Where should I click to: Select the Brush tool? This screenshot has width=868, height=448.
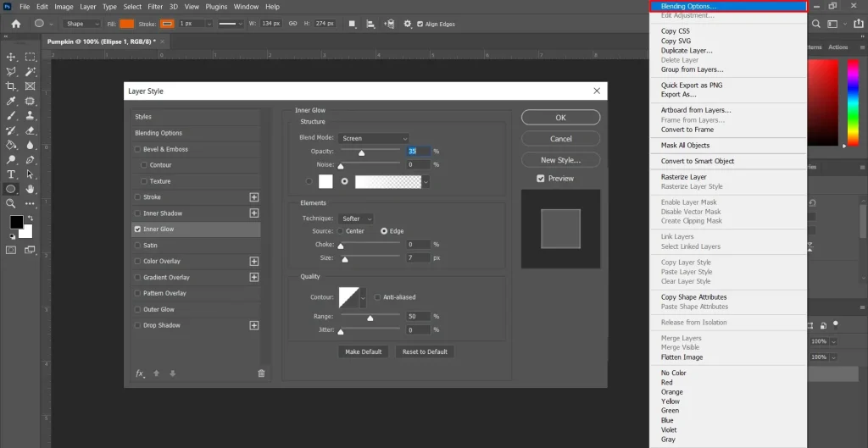coord(10,115)
